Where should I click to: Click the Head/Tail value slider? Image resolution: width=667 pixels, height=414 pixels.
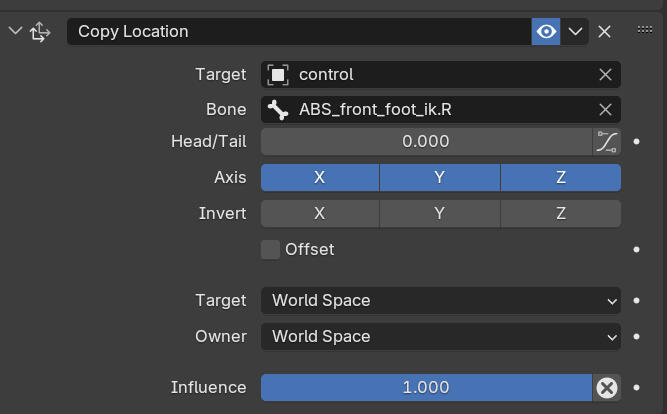pos(426,141)
